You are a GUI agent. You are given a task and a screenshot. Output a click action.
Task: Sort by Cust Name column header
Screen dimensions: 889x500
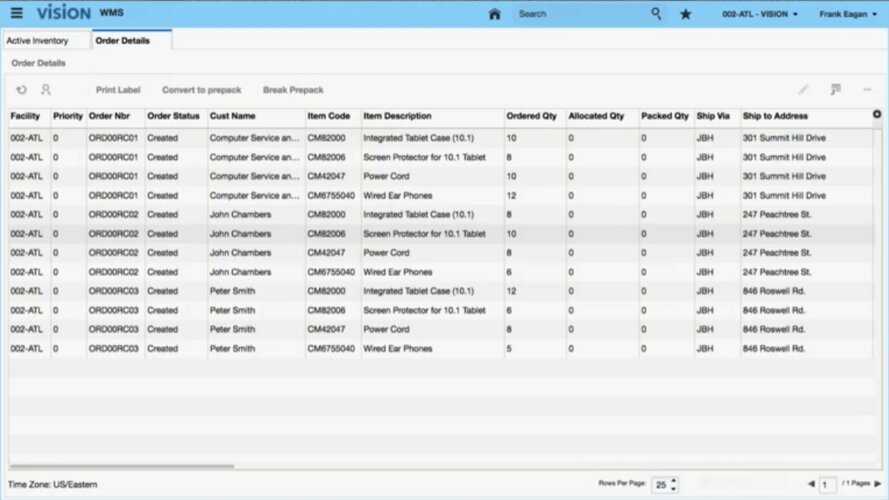[x=232, y=116]
